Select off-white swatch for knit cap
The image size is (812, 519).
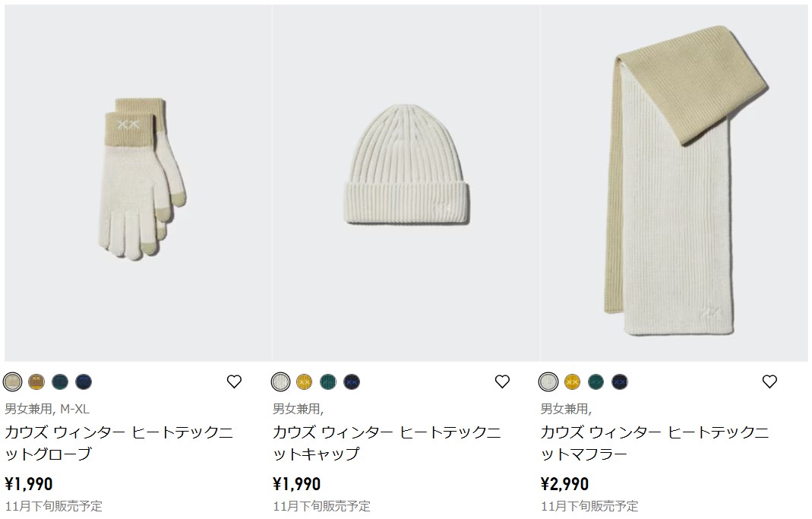pos(281,381)
